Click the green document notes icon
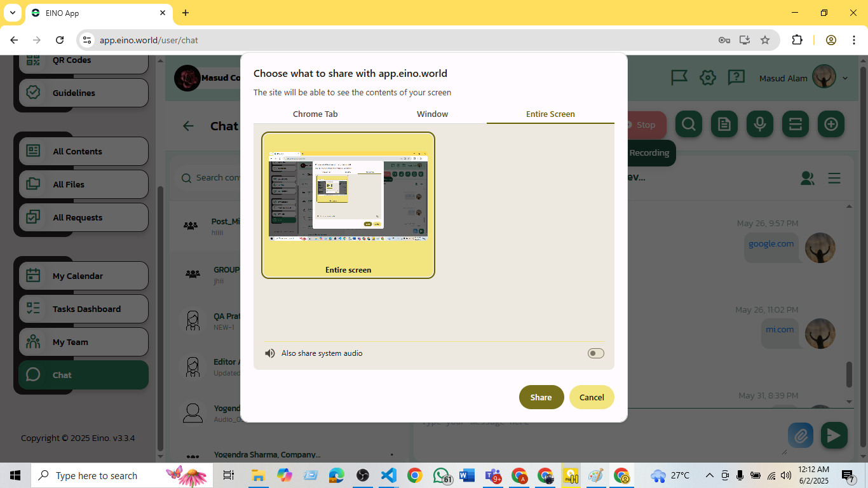This screenshot has height=488, width=868. click(x=724, y=125)
